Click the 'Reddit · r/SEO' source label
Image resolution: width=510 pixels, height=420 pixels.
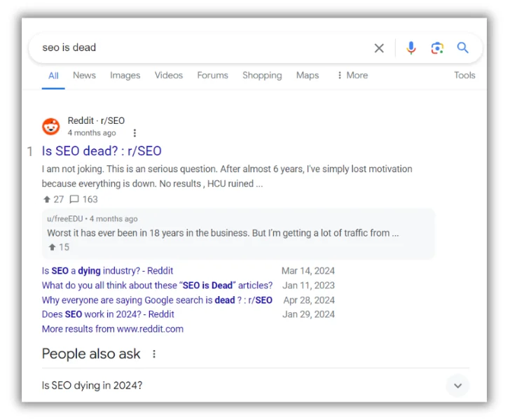pos(96,120)
